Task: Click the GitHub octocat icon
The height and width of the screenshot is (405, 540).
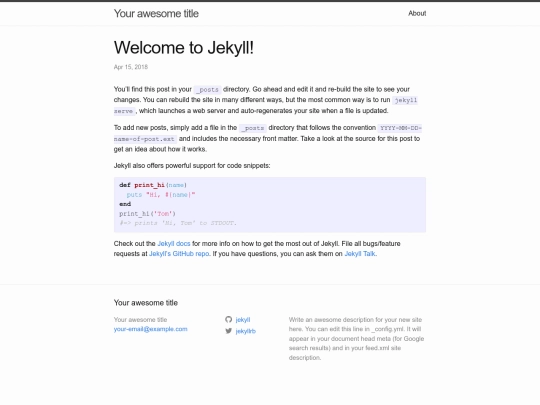Action: click(x=229, y=319)
